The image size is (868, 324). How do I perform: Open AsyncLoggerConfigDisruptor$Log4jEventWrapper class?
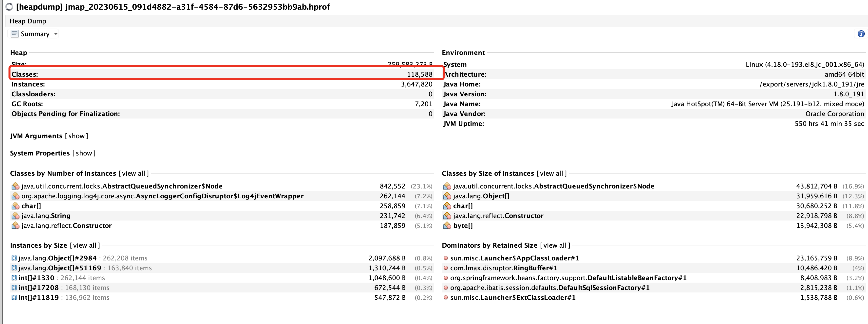[162, 196]
